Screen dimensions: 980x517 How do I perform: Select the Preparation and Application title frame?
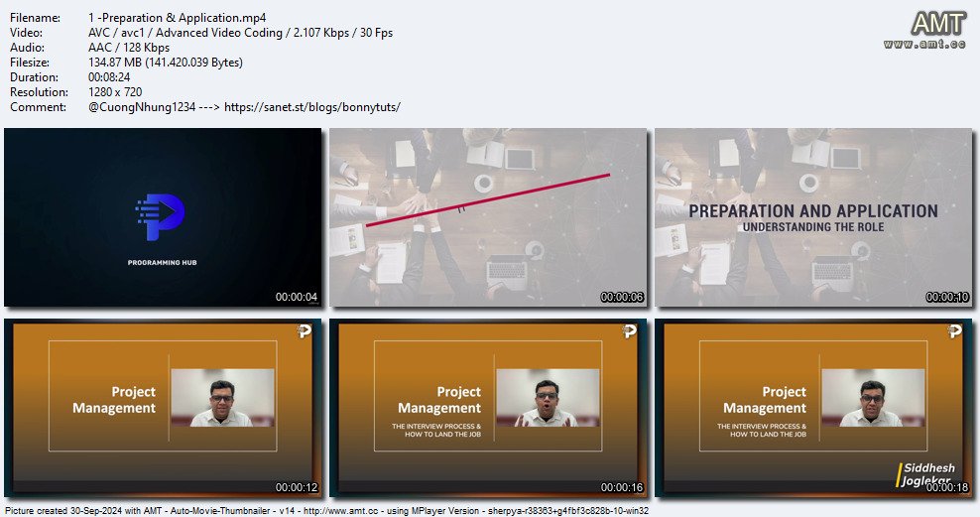(813, 217)
